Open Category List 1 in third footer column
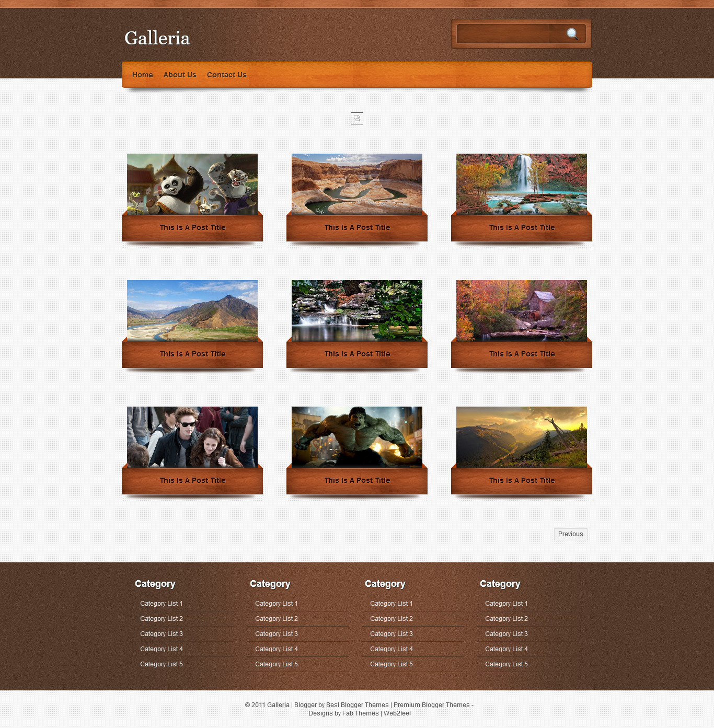 391,604
